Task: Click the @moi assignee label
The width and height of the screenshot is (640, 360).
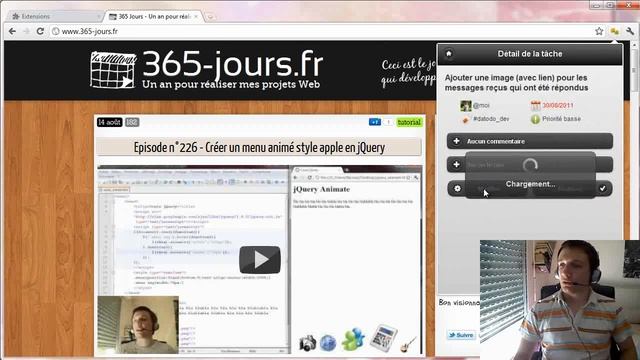Action: click(x=481, y=105)
